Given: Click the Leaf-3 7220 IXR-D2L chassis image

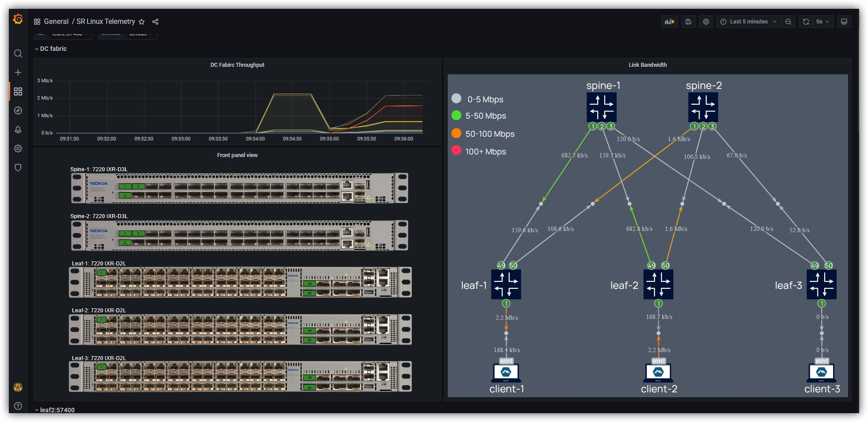Looking at the screenshot, I should point(240,377).
